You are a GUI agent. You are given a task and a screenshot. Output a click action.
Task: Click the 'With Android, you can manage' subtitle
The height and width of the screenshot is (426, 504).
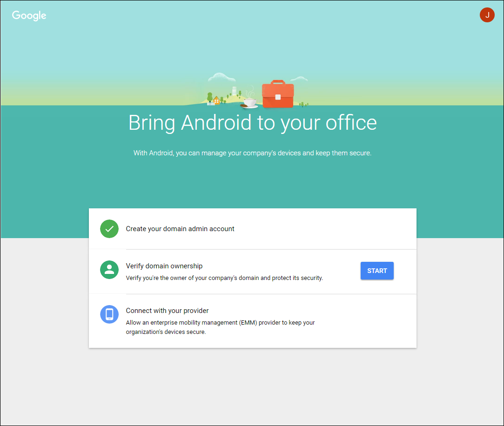click(x=252, y=153)
